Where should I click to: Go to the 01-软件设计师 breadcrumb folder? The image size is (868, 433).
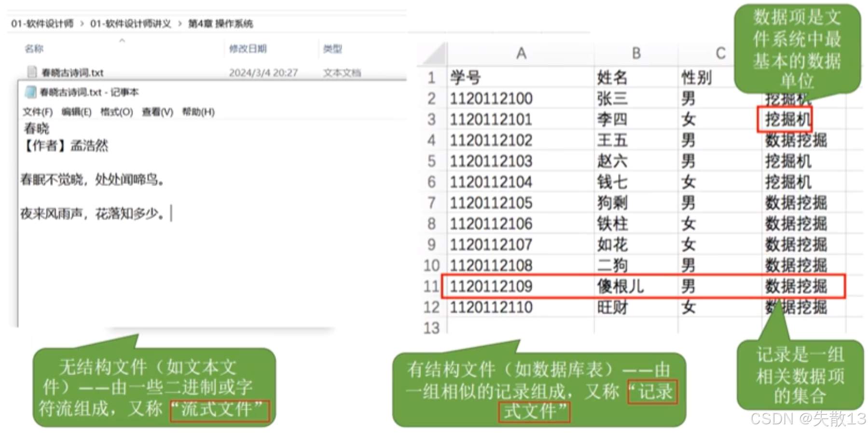click(42, 23)
